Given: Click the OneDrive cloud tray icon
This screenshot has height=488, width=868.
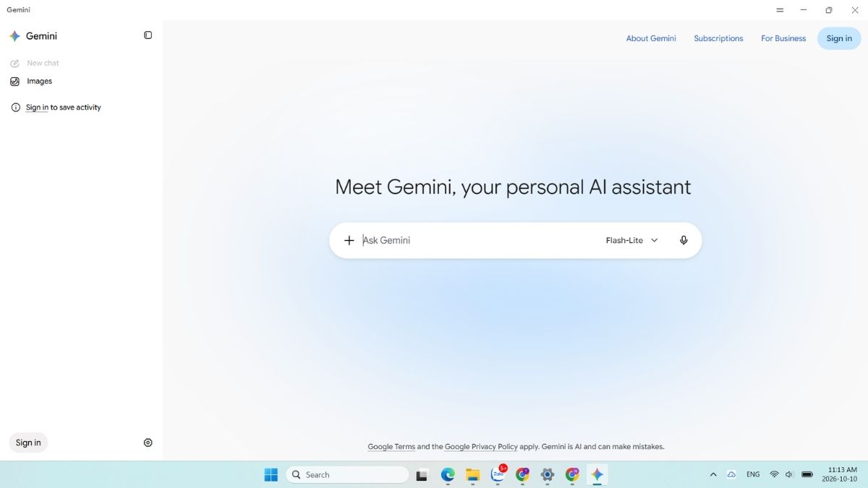Looking at the screenshot, I should pyautogui.click(x=731, y=475).
